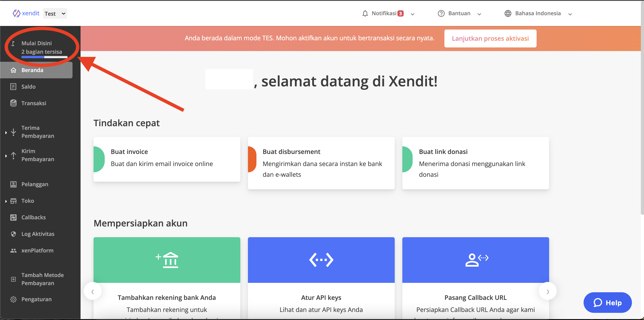
Task: Click the language globe icon
Action: click(508, 13)
